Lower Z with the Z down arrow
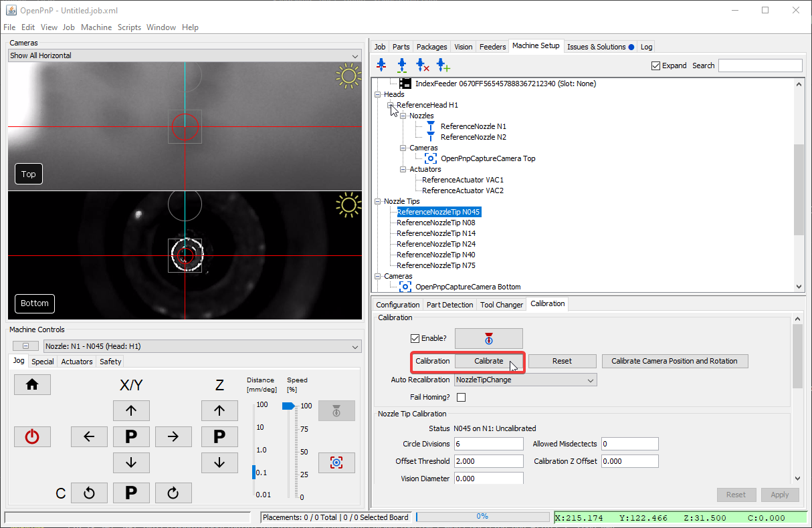Image resolution: width=812 pixels, height=528 pixels. click(219, 463)
